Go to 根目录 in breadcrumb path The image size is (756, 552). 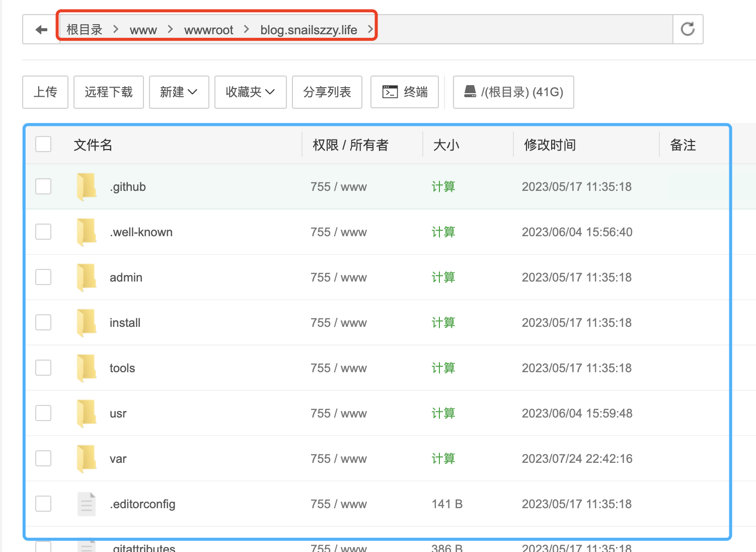[x=84, y=30]
